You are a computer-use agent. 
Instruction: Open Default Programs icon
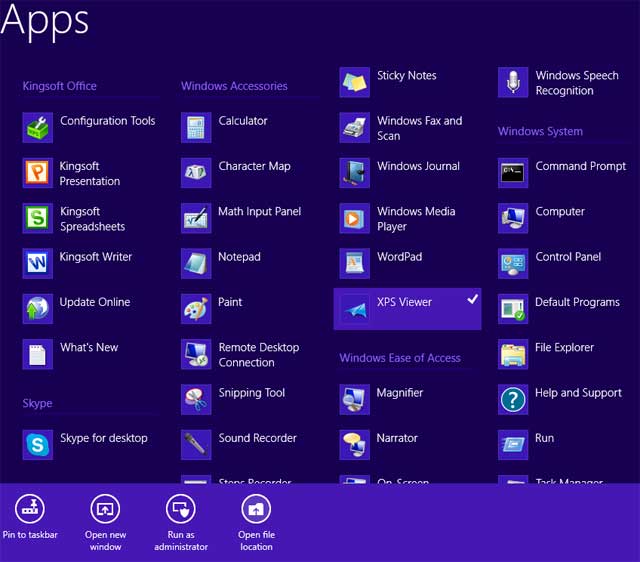click(513, 309)
